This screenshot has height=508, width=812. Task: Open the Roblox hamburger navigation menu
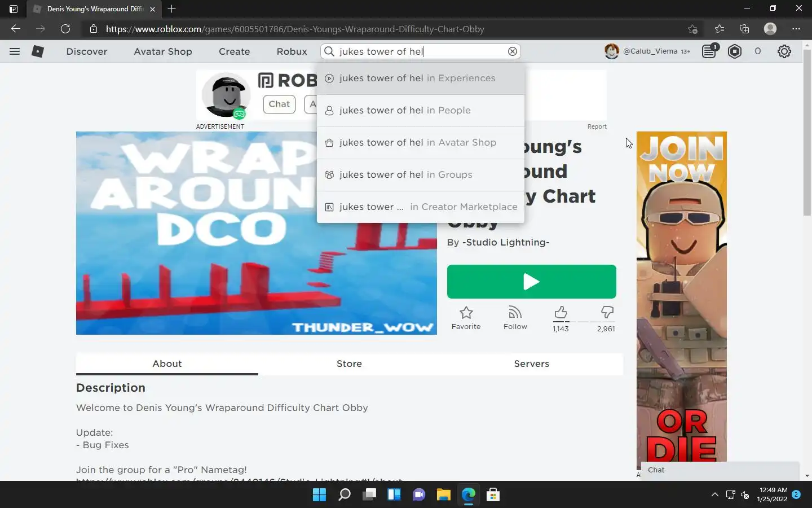click(x=15, y=51)
